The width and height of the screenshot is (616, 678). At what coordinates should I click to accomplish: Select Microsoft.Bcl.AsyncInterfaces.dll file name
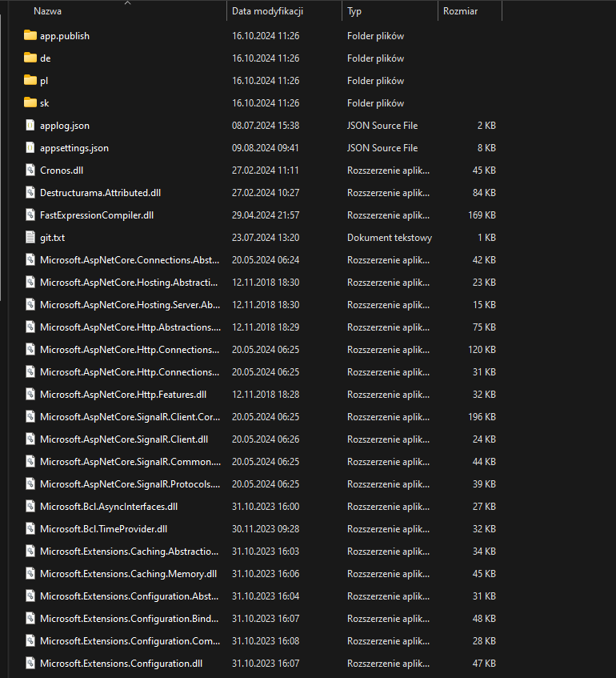click(x=109, y=507)
